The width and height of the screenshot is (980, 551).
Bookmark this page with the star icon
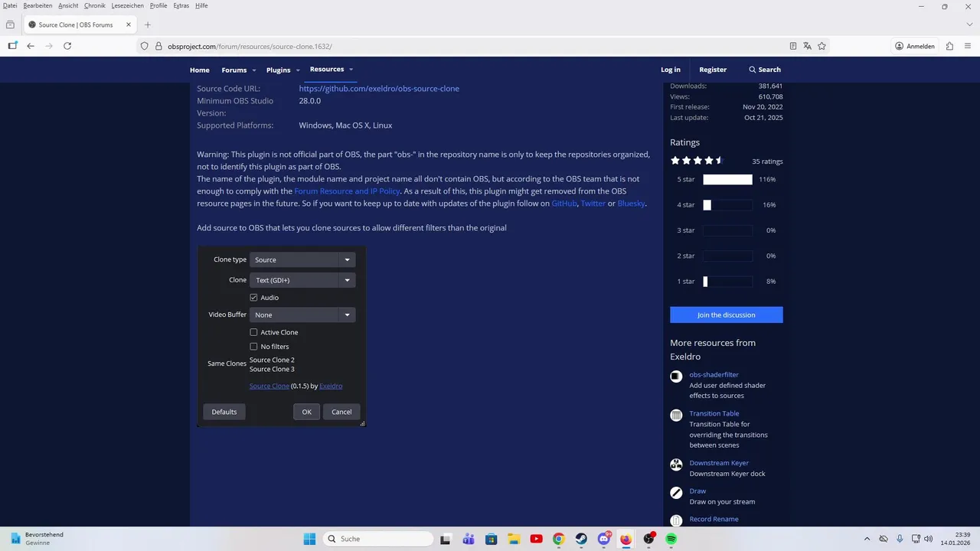coord(822,46)
